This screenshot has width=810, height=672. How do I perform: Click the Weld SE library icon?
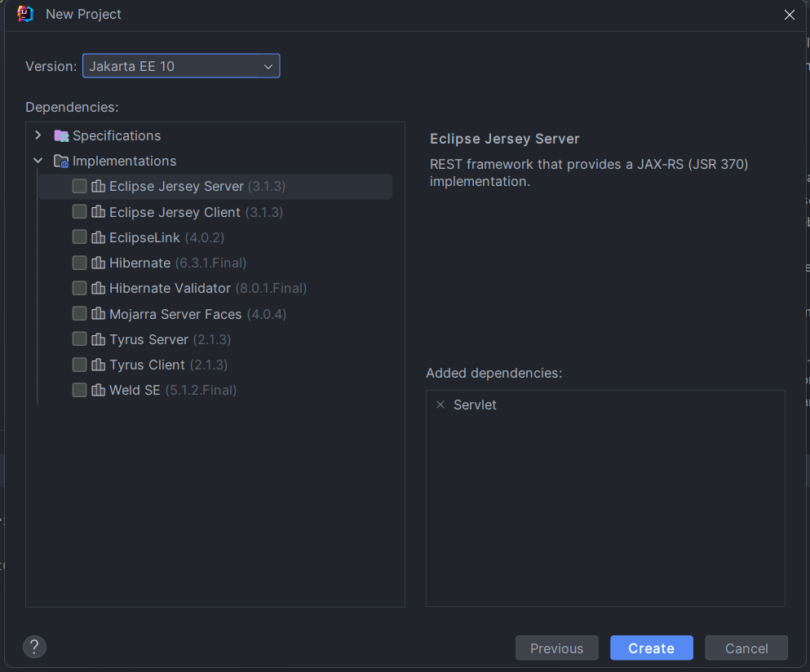click(x=98, y=390)
